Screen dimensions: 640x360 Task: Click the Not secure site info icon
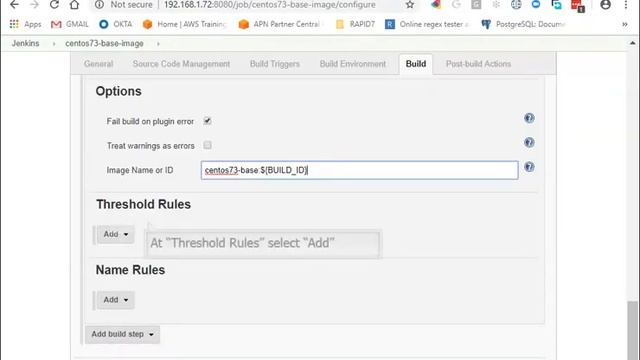click(99, 5)
